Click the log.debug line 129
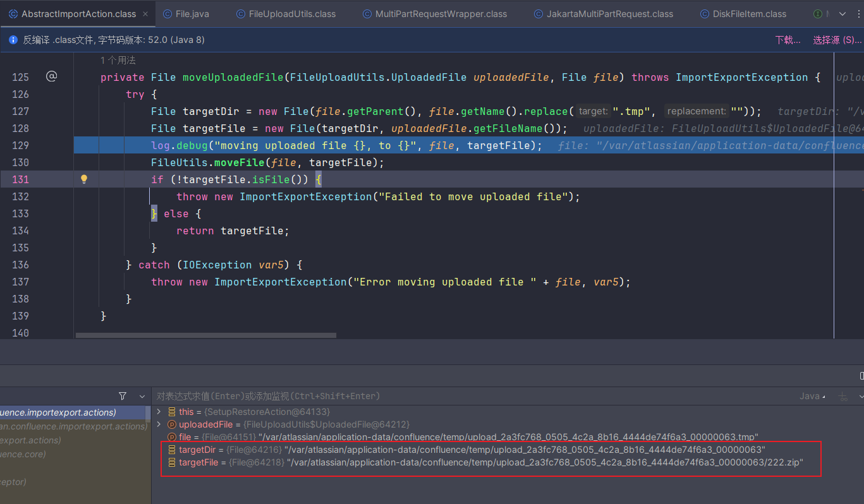Image resolution: width=864 pixels, height=504 pixels. [x=346, y=145]
